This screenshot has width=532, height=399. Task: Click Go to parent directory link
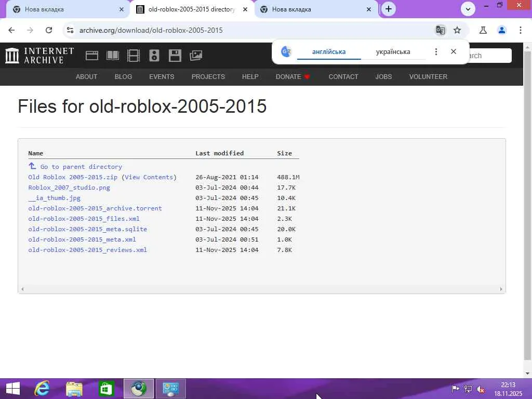tap(81, 167)
